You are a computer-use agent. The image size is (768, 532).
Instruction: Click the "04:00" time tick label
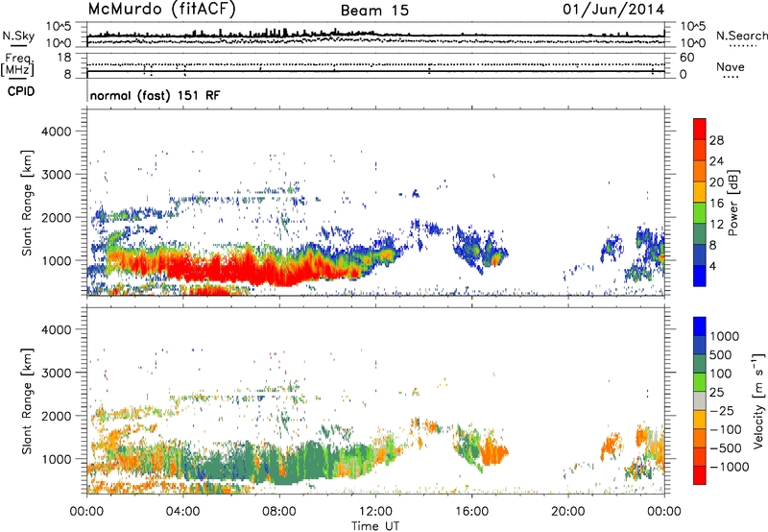[182, 512]
